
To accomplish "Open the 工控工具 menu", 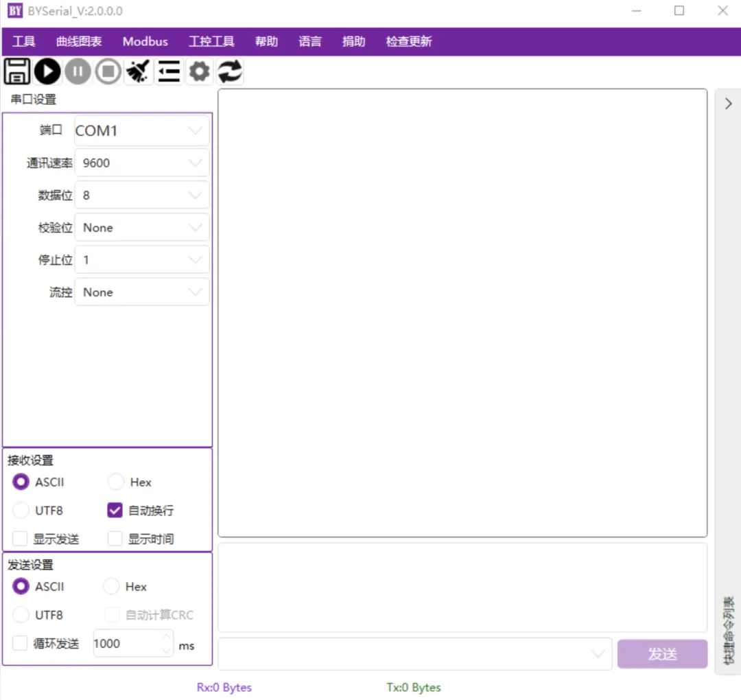I will tap(211, 42).
